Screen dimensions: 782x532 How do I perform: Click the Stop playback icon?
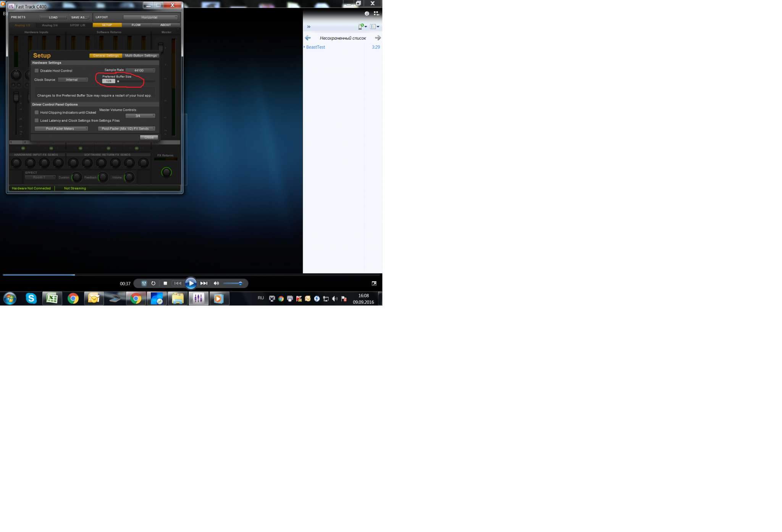pyautogui.click(x=165, y=283)
